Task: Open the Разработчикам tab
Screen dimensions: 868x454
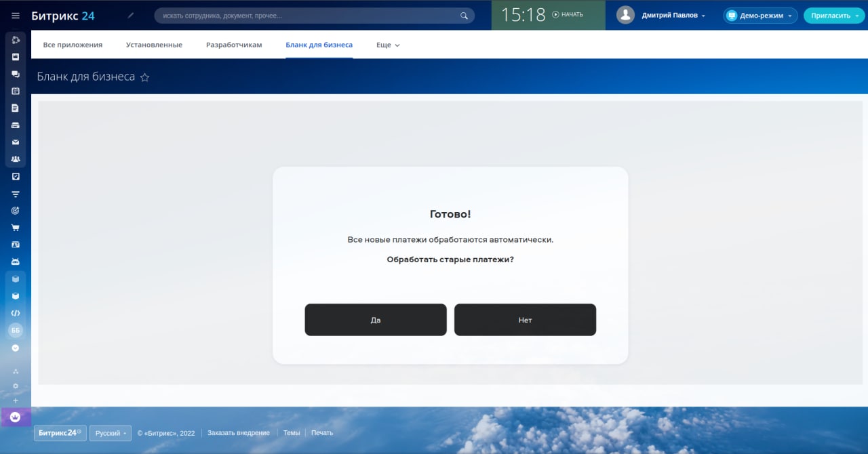Action: pyautogui.click(x=234, y=45)
